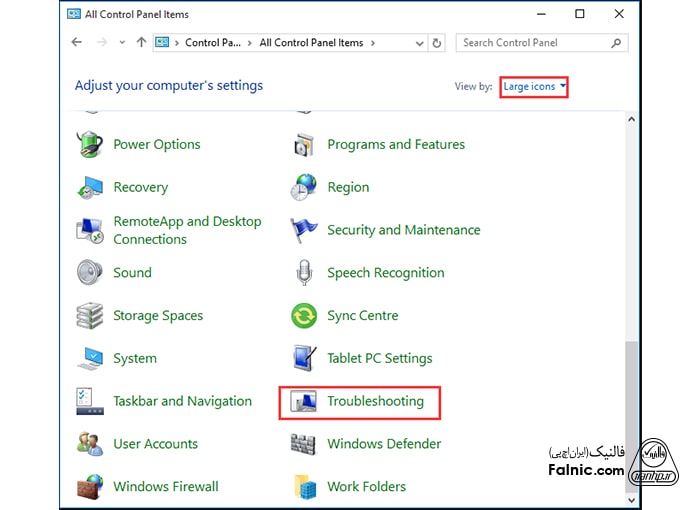Click the Recovery icon
Image resolution: width=694 pixels, height=510 pixels.
pyautogui.click(x=90, y=187)
